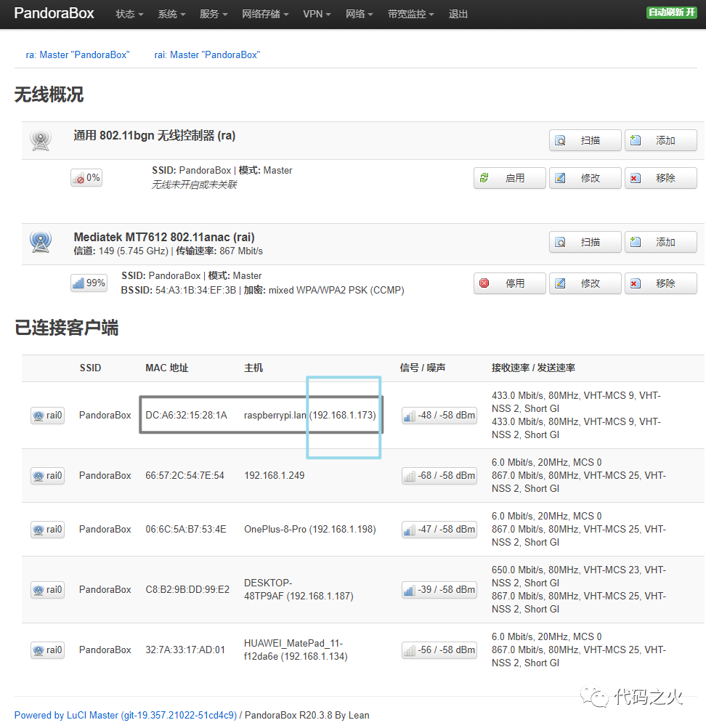Click 启用 to enable the ra network
This screenshot has height=728, width=706.
click(510, 178)
